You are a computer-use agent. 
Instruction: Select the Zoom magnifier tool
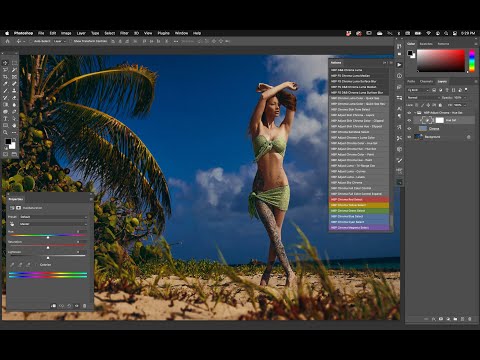[x=5, y=132]
